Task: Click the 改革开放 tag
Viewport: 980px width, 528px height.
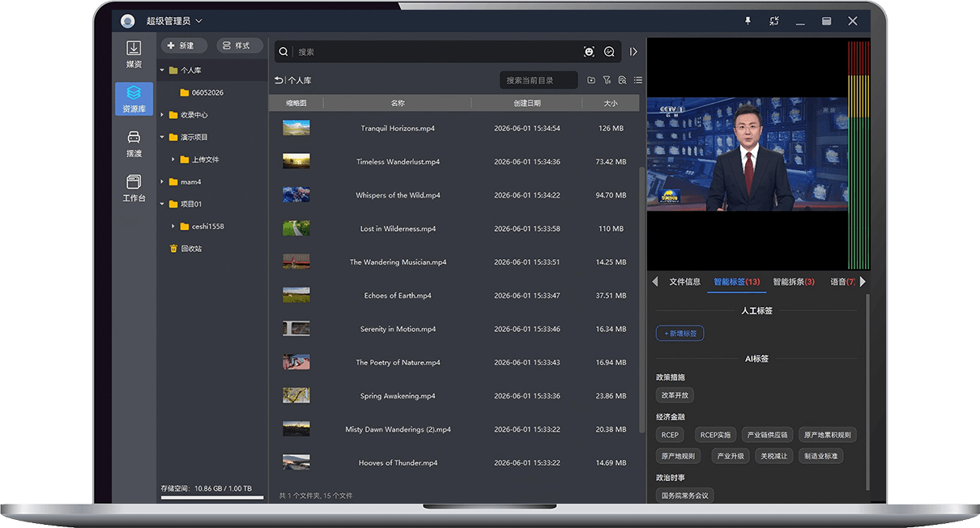Action: tap(675, 395)
